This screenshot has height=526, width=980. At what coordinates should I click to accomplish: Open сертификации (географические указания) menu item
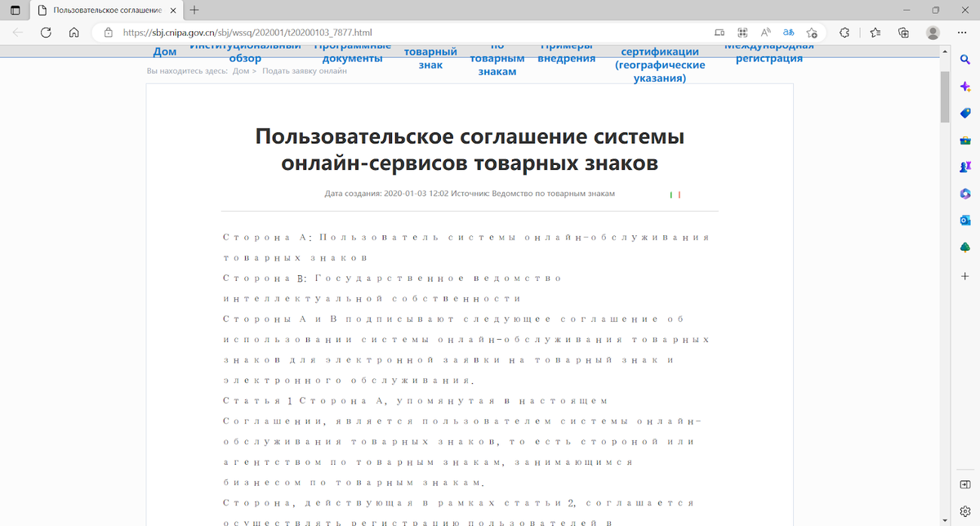tap(659, 65)
